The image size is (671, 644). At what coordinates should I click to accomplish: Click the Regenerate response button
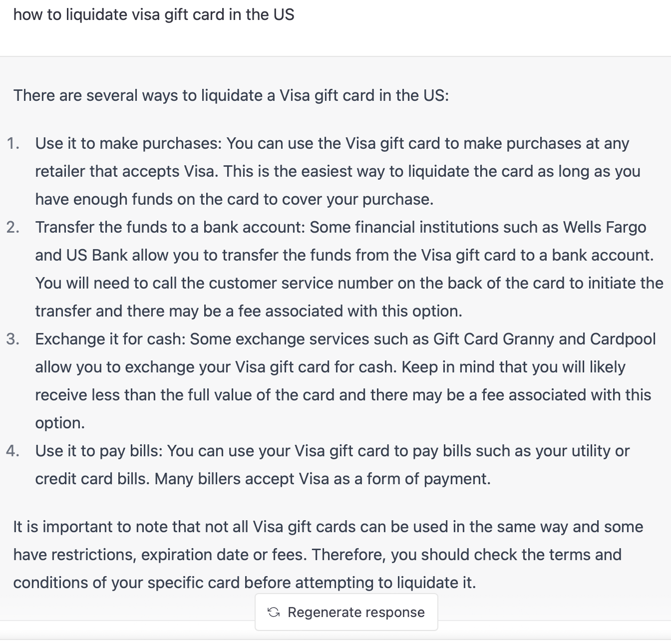[x=346, y=612]
